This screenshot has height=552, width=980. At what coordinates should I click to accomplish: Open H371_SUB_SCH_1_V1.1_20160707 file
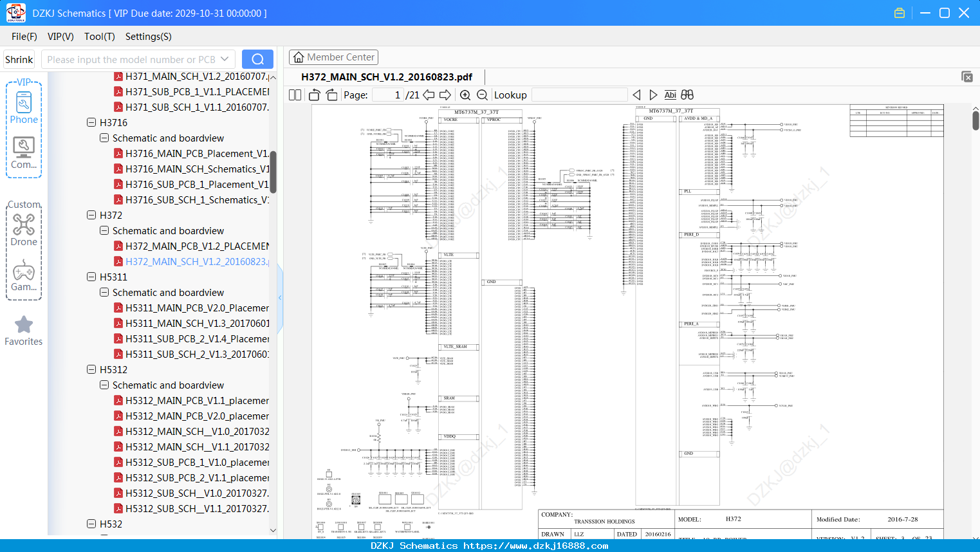(x=191, y=107)
